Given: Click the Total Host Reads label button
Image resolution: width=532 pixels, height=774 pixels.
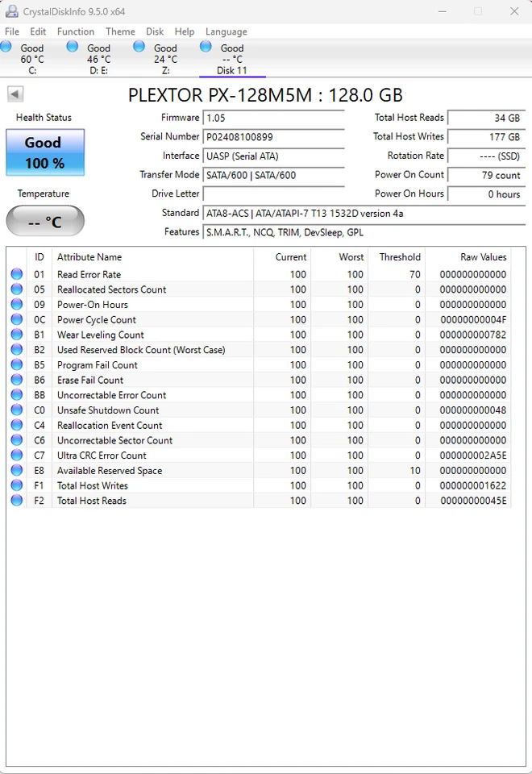Looking at the screenshot, I should coord(409,118).
